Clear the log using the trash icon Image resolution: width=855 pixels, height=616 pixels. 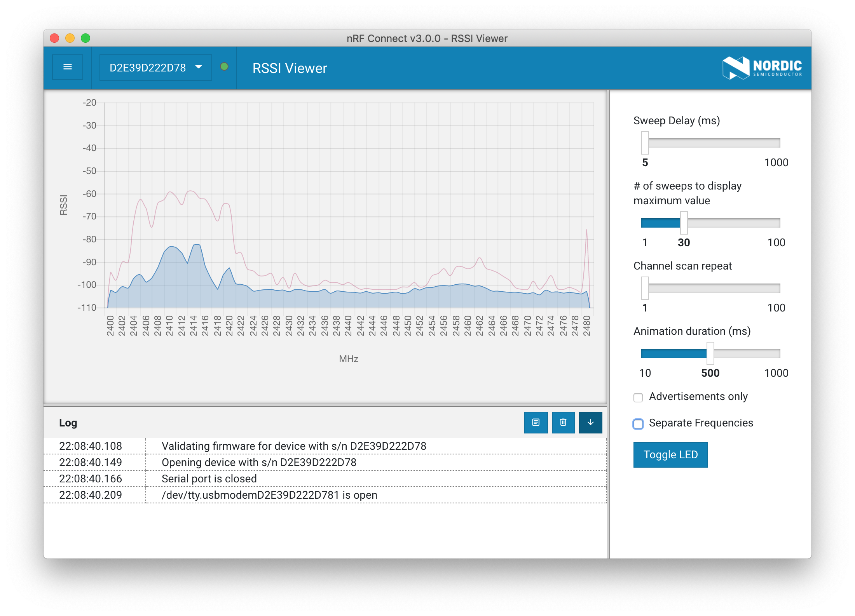coord(563,422)
